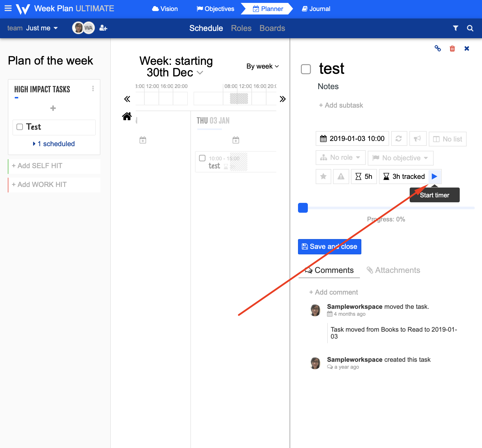Click Add comment link
The image size is (482, 448).
(x=334, y=292)
